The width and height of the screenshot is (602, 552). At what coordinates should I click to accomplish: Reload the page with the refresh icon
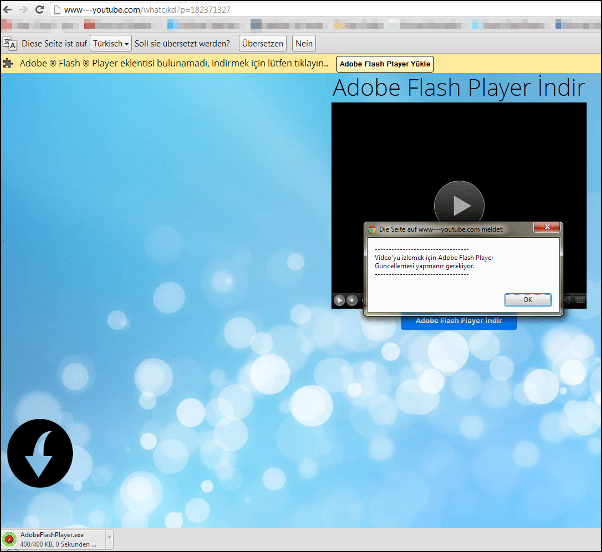[39, 9]
